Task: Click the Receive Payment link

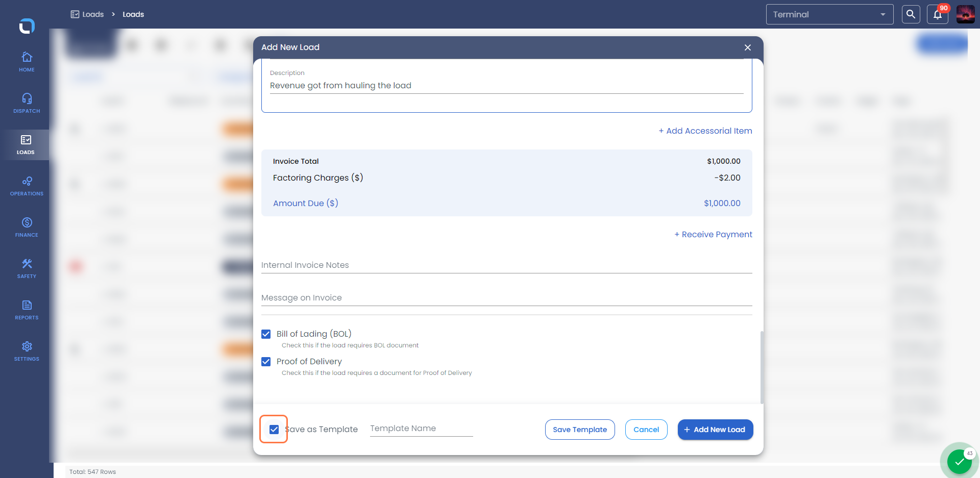Action: tap(713, 235)
